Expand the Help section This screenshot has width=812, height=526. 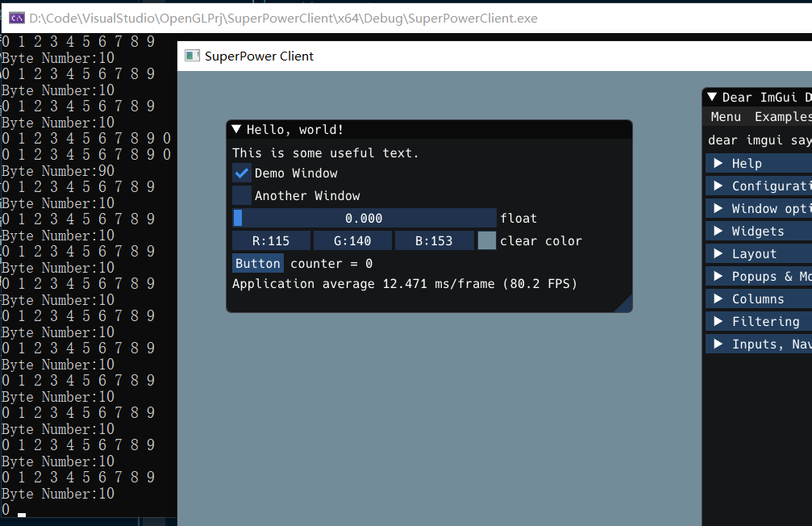pos(759,163)
